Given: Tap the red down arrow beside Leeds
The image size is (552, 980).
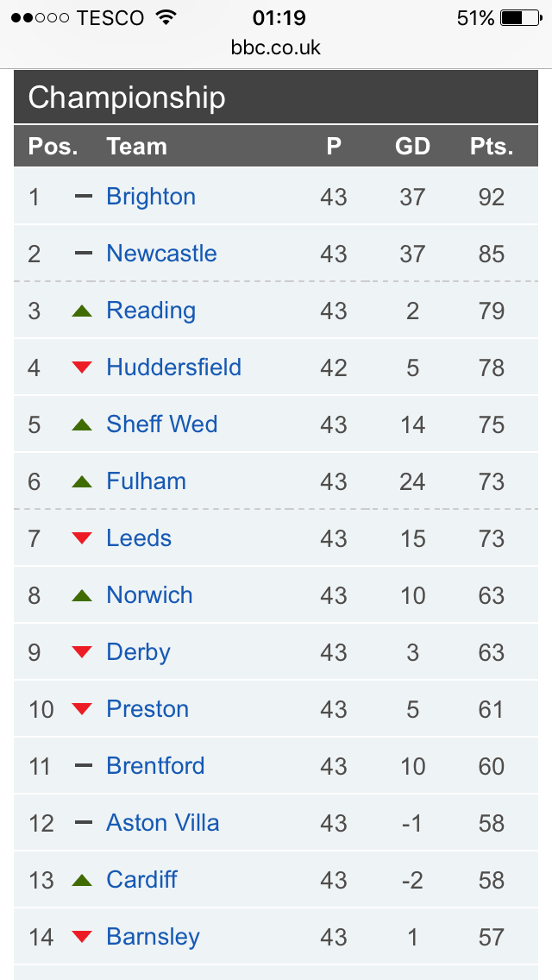Looking at the screenshot, I should click(x=82, y=538).
